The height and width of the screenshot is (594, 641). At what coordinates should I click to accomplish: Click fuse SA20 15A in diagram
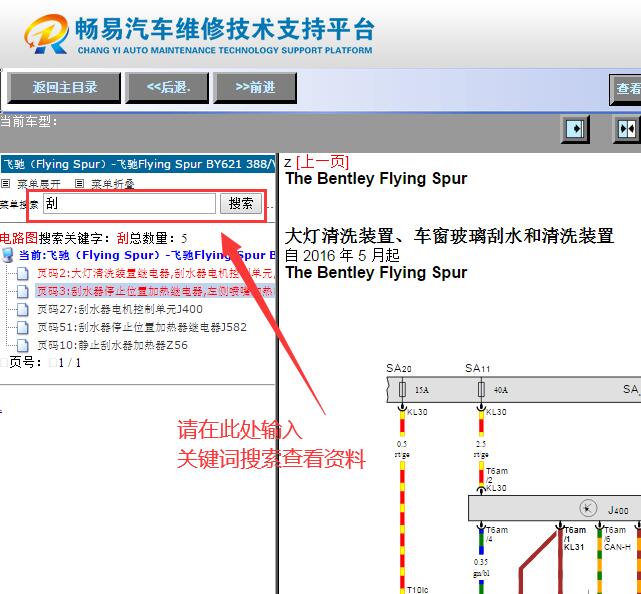click(x=402, y=390)
